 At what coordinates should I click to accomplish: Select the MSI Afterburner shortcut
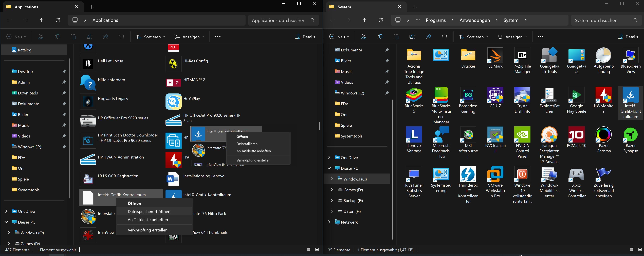point(468,135)
